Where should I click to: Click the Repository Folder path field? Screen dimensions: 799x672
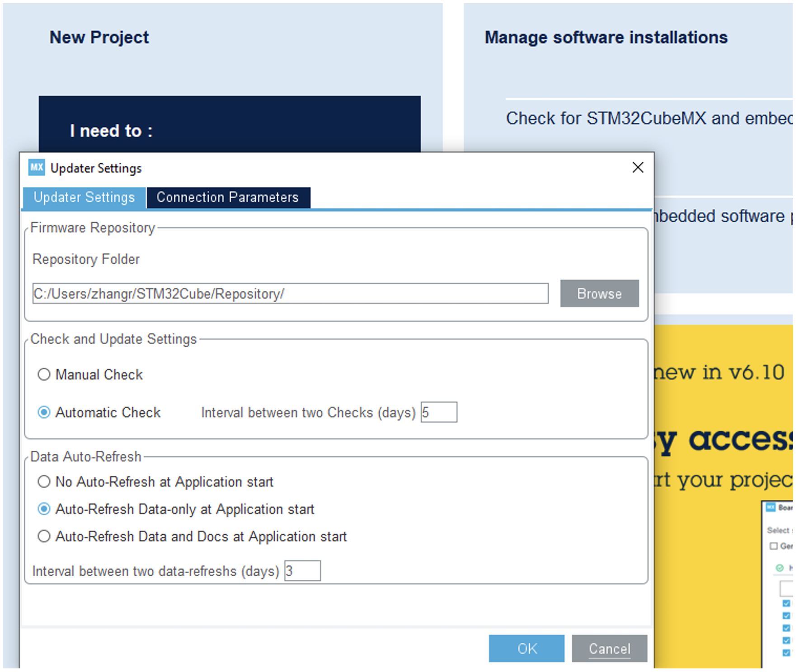(x=290, y=294)
